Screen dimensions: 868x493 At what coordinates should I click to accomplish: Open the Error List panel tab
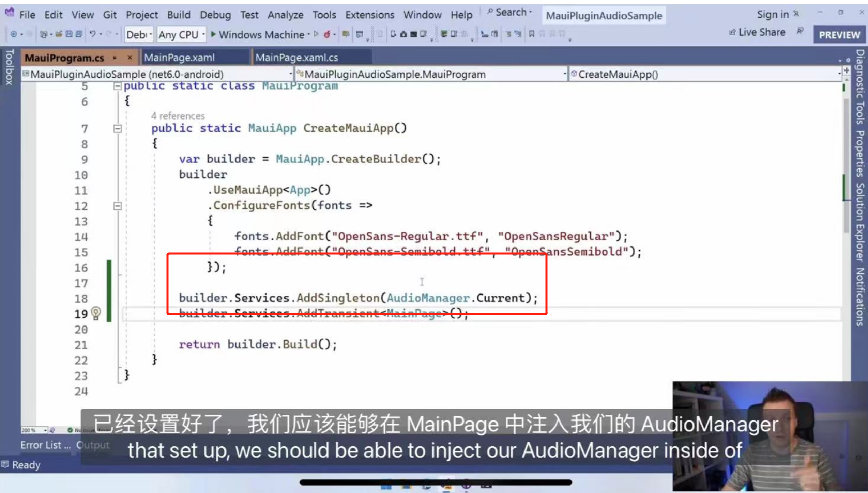click(x=45, y=445)
